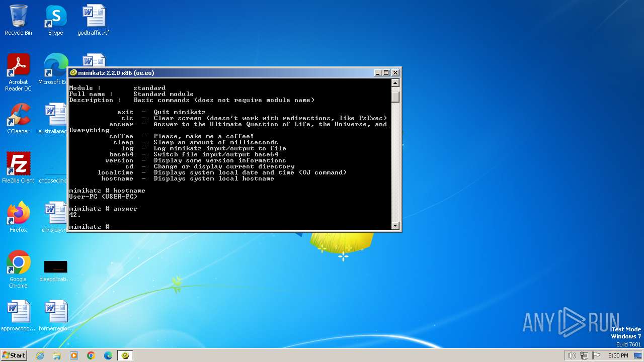Launch the Google Chrome desktop shortcut
Viewport: 644px width, 362px height.
tap(18, 269)
